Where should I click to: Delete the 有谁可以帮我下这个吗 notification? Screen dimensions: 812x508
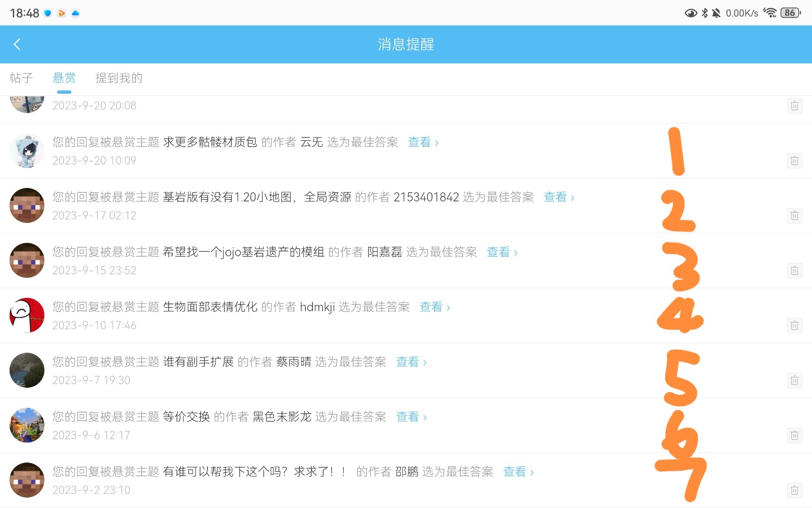(x=794, y=490)
